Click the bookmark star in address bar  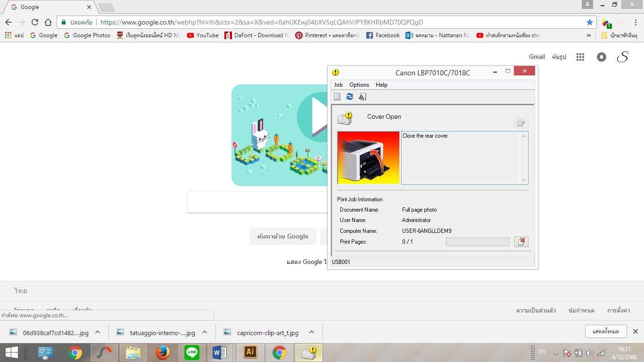tap(589, 22)
